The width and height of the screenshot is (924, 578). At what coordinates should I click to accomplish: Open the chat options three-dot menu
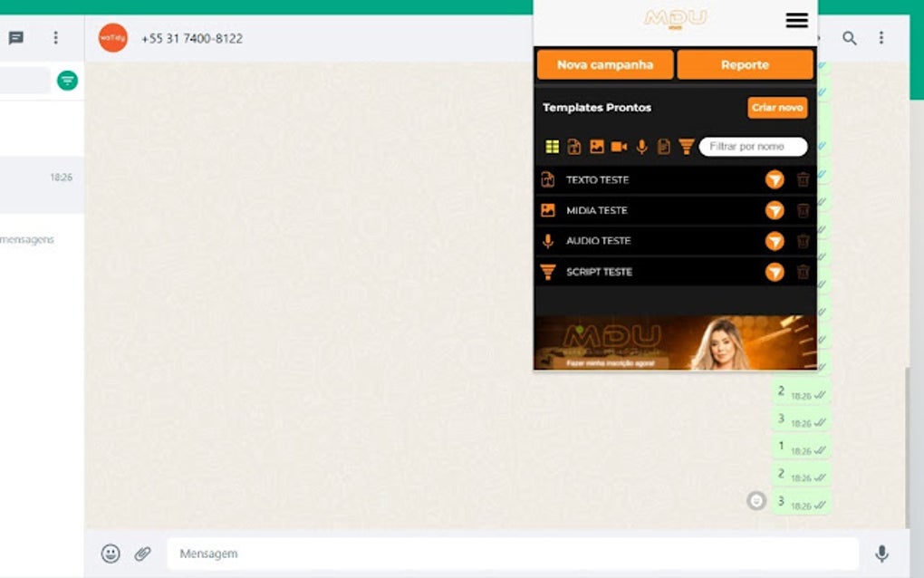pos(881,38)
